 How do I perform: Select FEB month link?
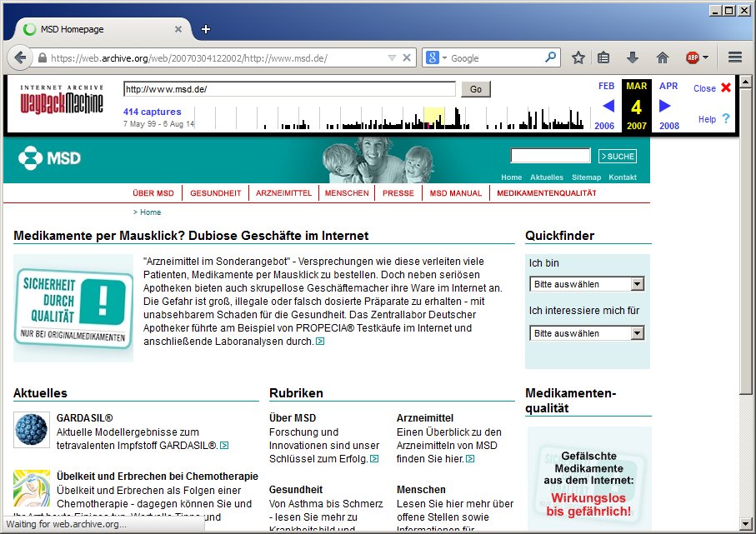(x=606, y=87)
